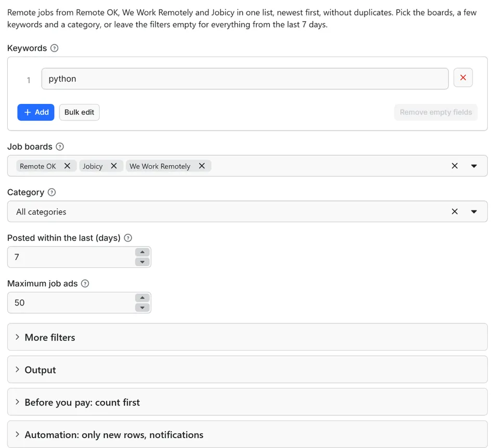Add a new keyword with the Add button
Viewport: 495px width, 448px height.
click(x=36, y=112)
